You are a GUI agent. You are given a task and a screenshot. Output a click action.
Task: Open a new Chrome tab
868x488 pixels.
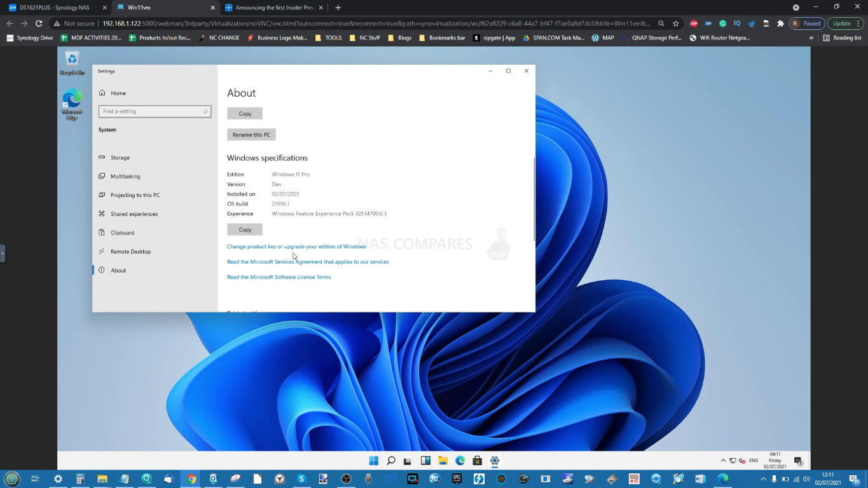pyautogui.click(x=338, y=8)
